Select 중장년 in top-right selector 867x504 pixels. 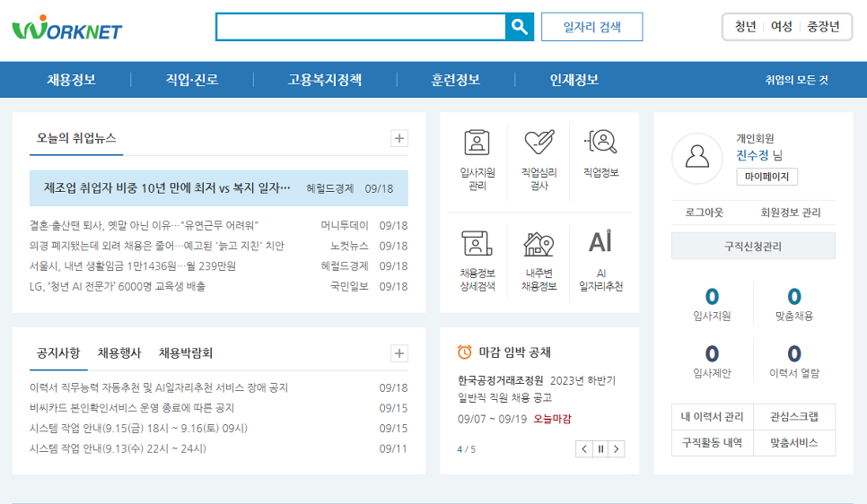tap(823, 27)
